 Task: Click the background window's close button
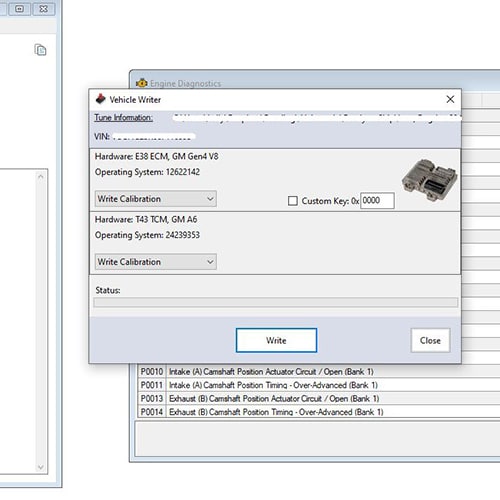tap(43, 9)
